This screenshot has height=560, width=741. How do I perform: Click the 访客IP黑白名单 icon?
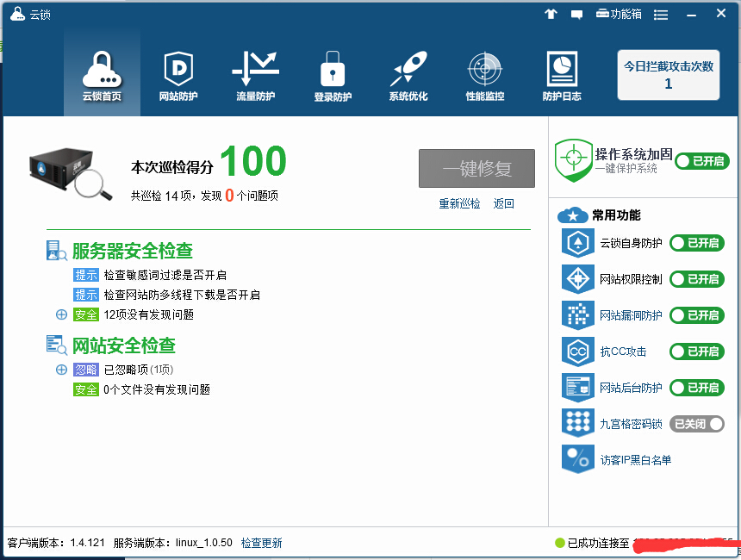(x=576, y=459)
